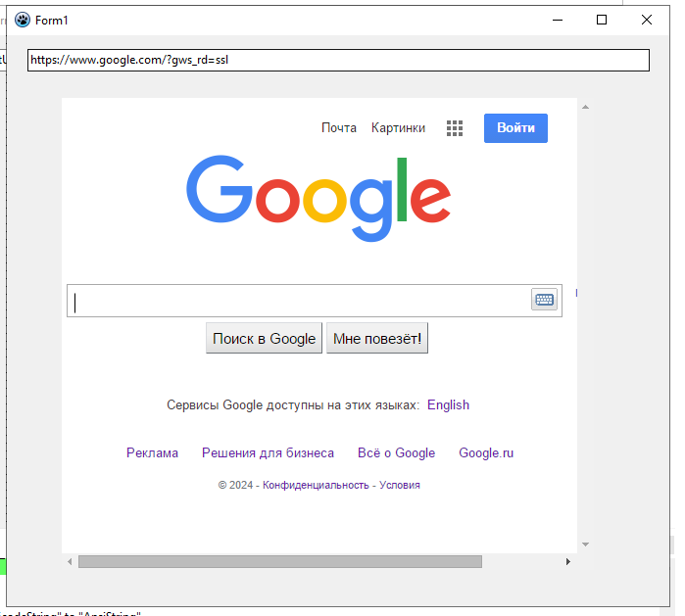Image resolution: width=685 pixels, height=616 pixels.
Task: Click the Form1 paw icon in title bar
Action: (22, 20)
